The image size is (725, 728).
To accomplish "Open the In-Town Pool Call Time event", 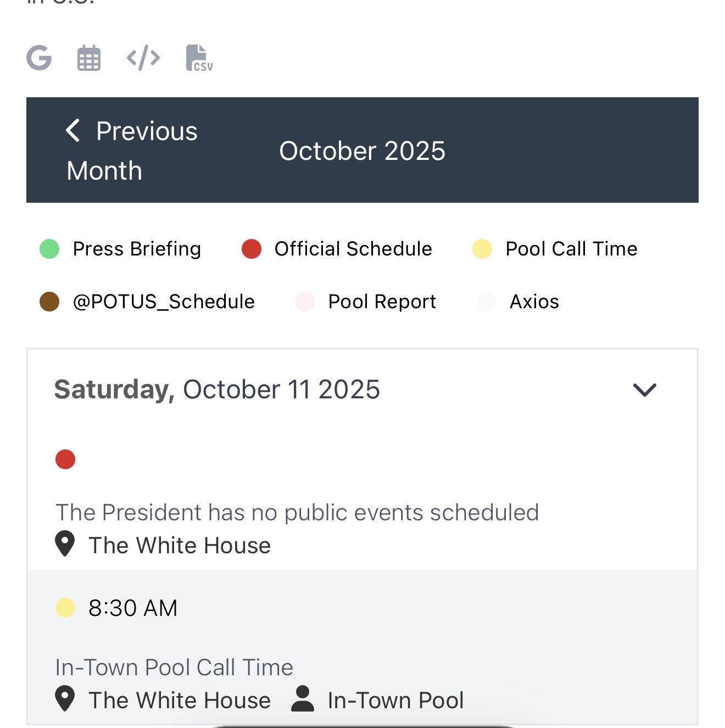I will [x=174, y=668].
